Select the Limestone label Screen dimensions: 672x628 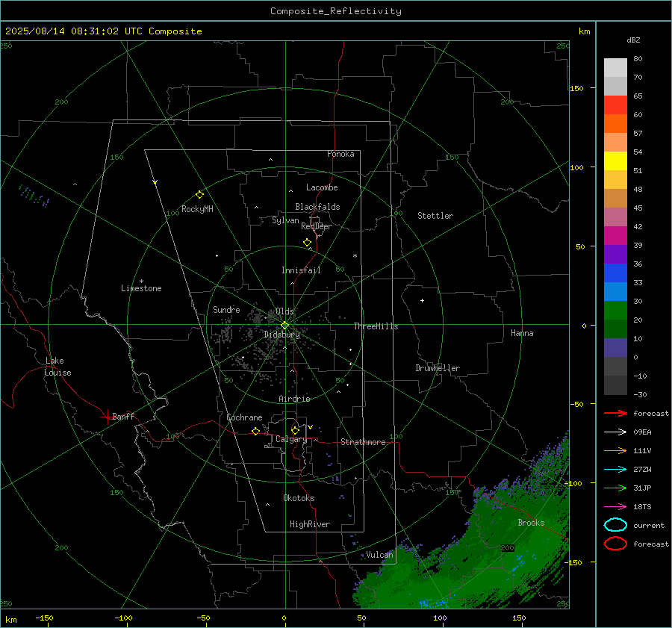click(141, 288)
